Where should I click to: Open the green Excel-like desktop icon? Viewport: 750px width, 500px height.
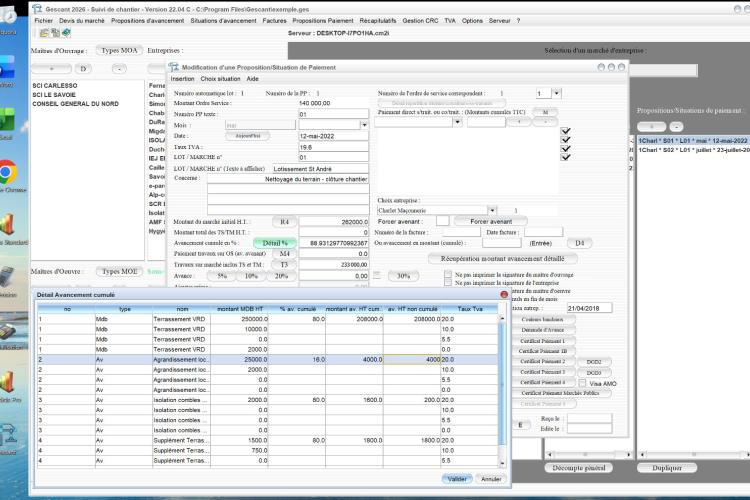pos(7,120)
